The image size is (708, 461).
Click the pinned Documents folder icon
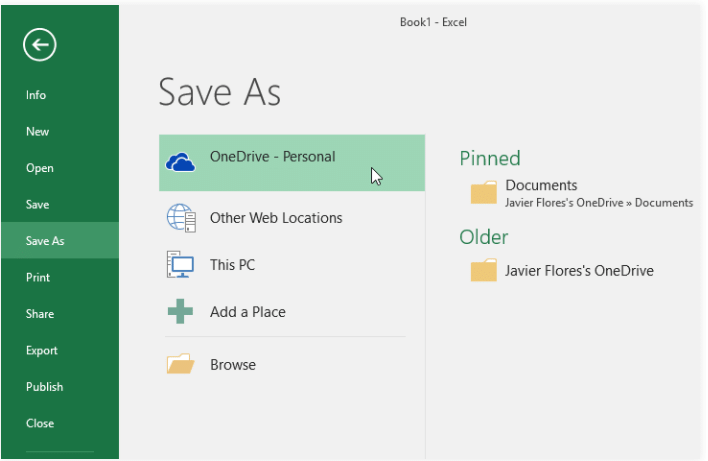coord(484,193)
